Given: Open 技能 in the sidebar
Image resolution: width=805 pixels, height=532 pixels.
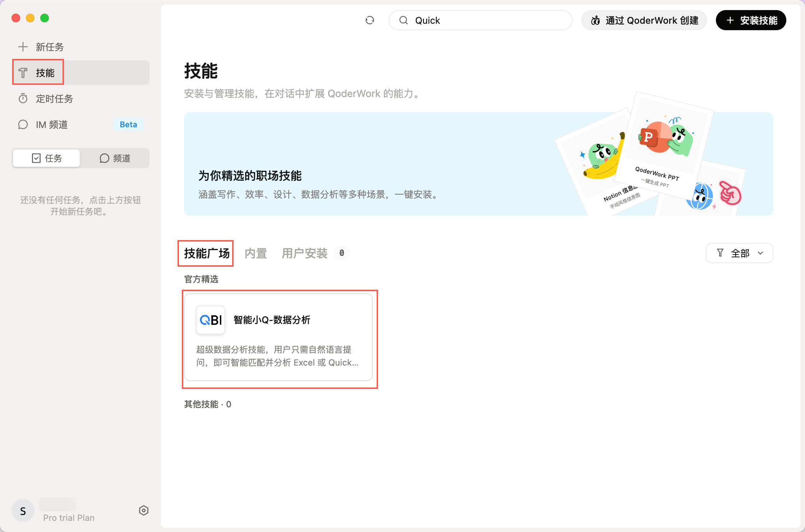Looking at the screenshot, I should [x=80, y=73].
